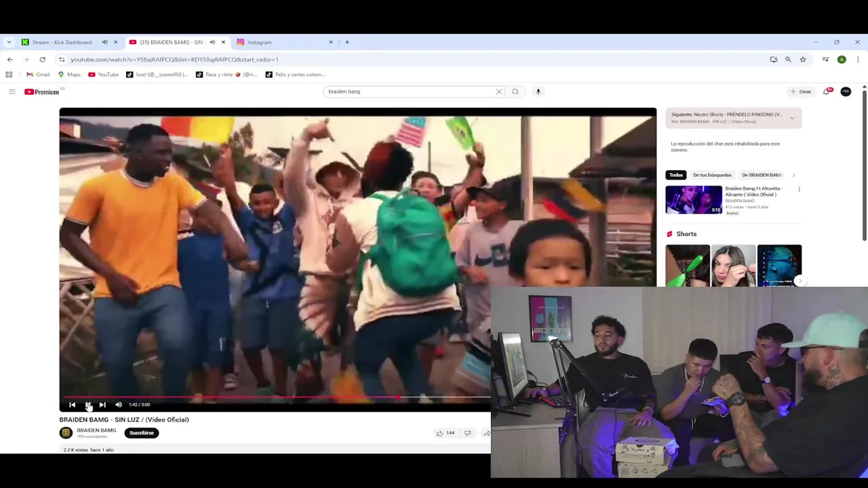Viewport: 868px width, 488px height.
Task: Open options for the Afrovitta Alicante video
Action: [799, 189]
